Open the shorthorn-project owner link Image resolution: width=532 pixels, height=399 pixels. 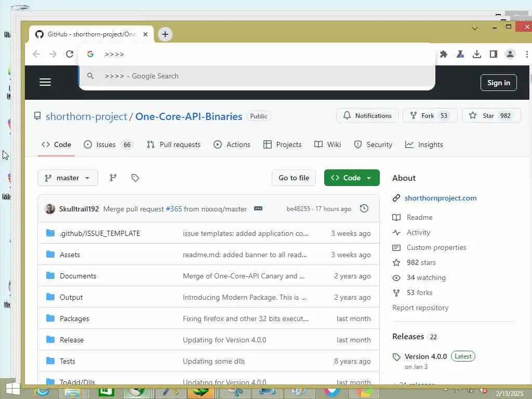(x=86, y=116)
